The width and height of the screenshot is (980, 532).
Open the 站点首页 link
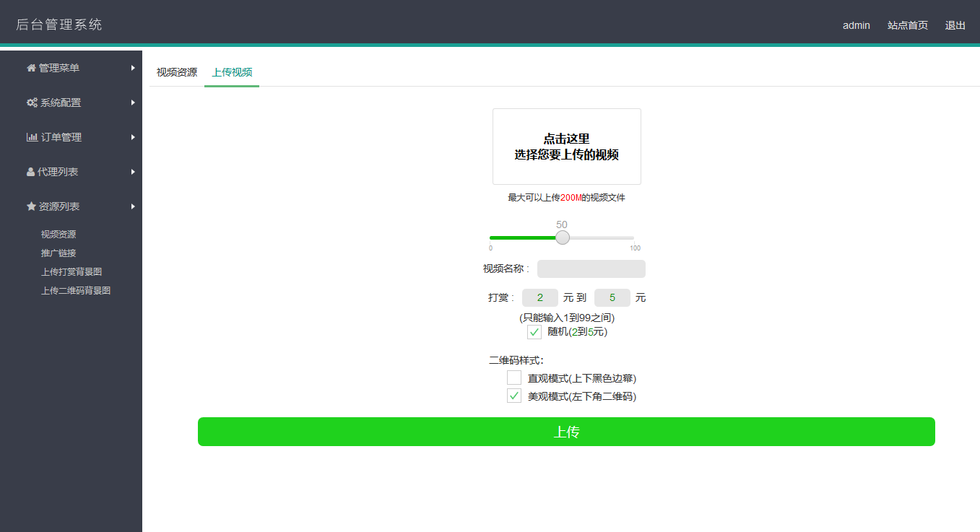coord(907,25)
